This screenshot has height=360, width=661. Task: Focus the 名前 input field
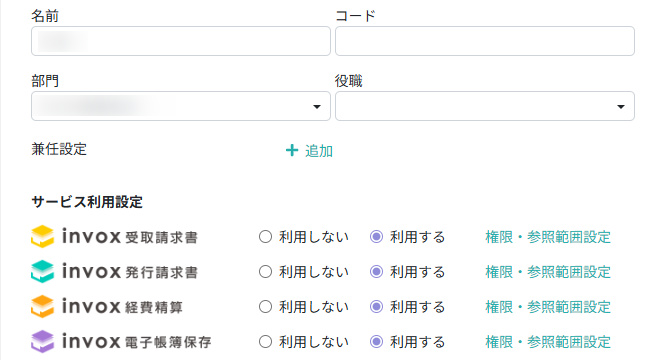(x=181, y=41)
